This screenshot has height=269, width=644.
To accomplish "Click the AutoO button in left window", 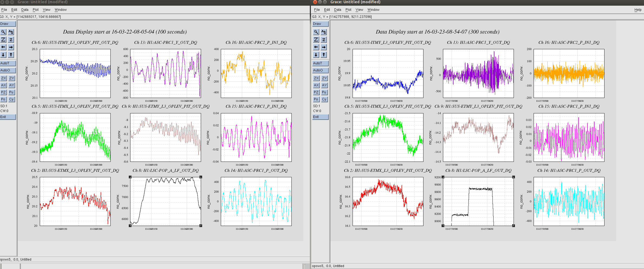I will pos(8,70).
